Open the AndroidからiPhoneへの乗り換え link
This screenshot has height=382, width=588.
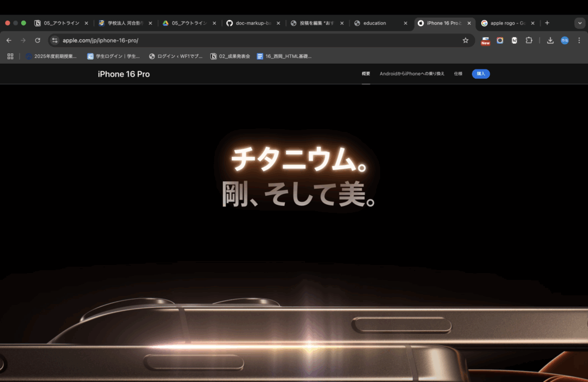(412, 74)
